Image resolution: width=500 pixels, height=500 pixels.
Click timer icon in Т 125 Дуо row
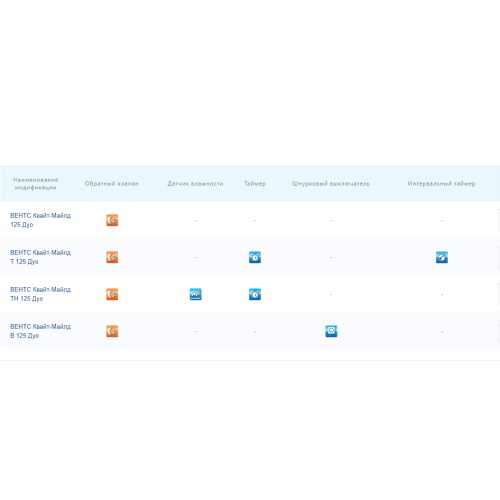point(255,257)
